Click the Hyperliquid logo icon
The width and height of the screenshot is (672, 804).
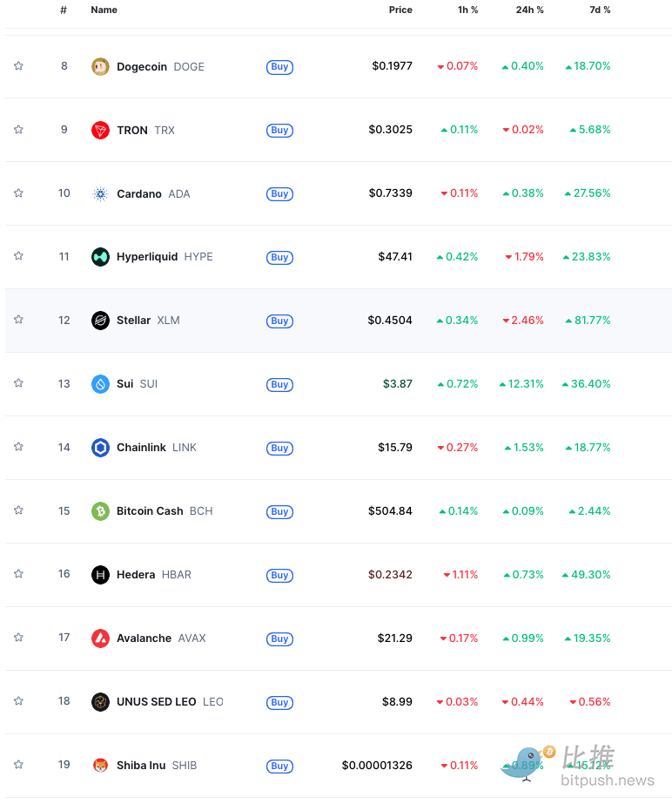(x=100, y=257)
